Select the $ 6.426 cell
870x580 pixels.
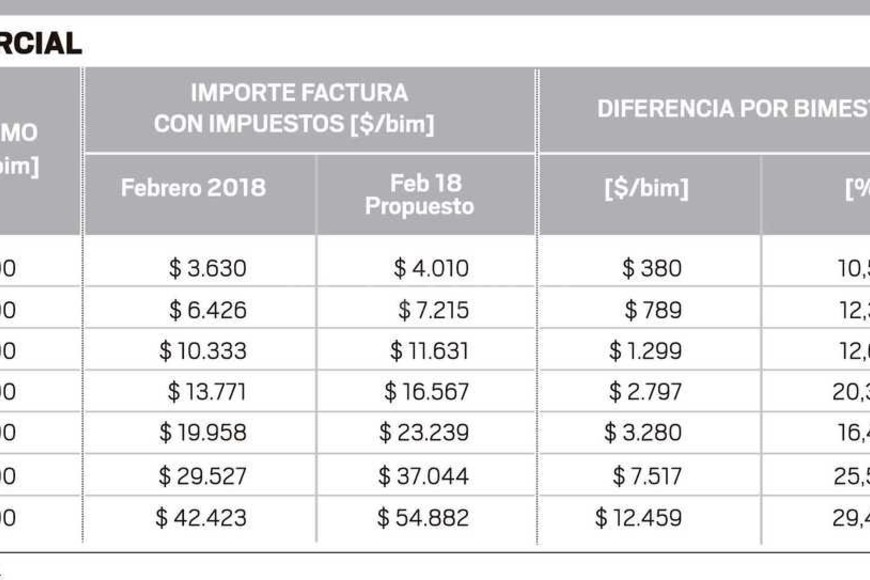pos(207,310)
